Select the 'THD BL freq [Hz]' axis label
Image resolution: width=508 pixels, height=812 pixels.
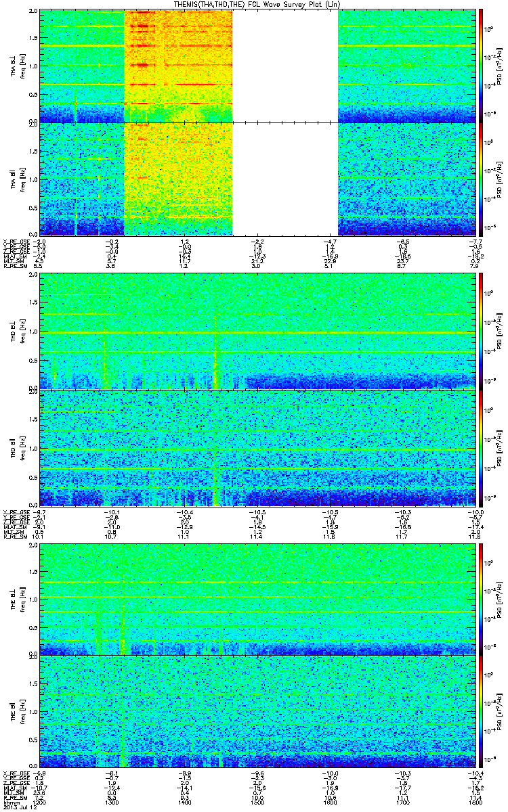pyautogui.click(x=17, y=331)
